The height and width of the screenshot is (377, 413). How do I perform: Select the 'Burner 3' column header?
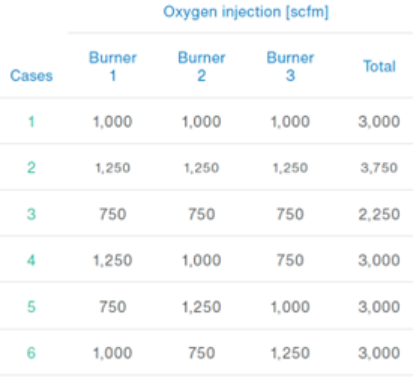[x=290, y=67]
